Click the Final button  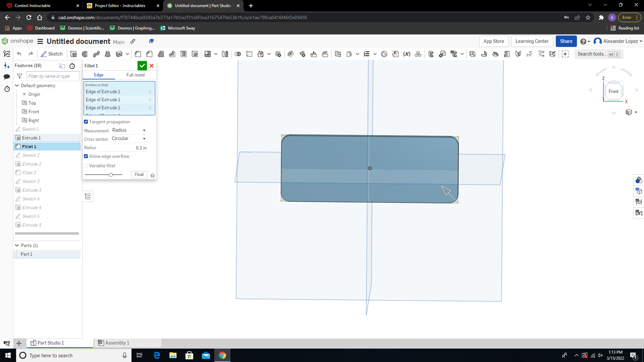(x=139, y=174)
